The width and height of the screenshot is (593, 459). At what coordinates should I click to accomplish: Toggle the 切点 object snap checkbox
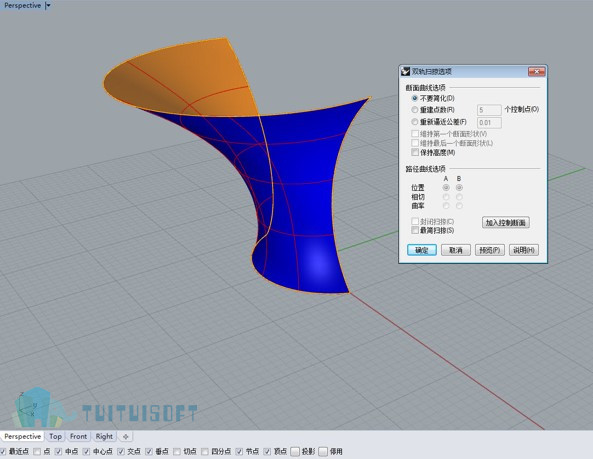[177, 451]
